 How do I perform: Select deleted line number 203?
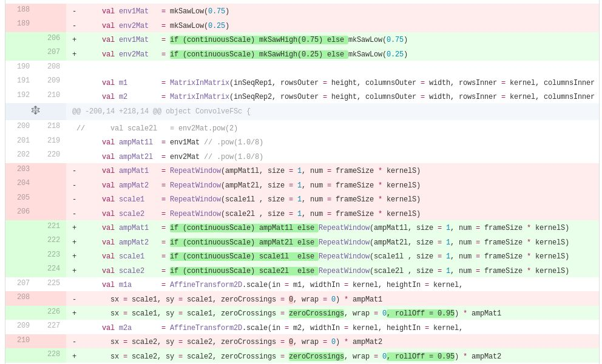[x=23, y=169]
